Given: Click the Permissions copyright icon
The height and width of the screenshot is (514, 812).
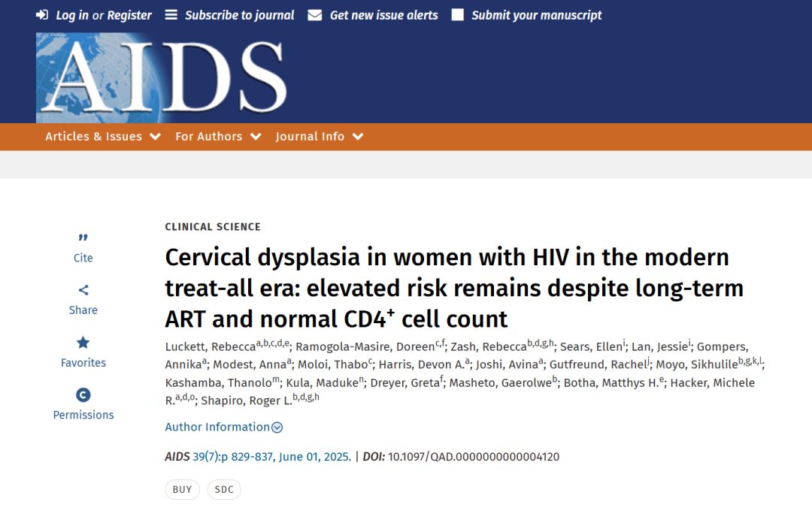Looking at the screenshot, I should [83, 395].
